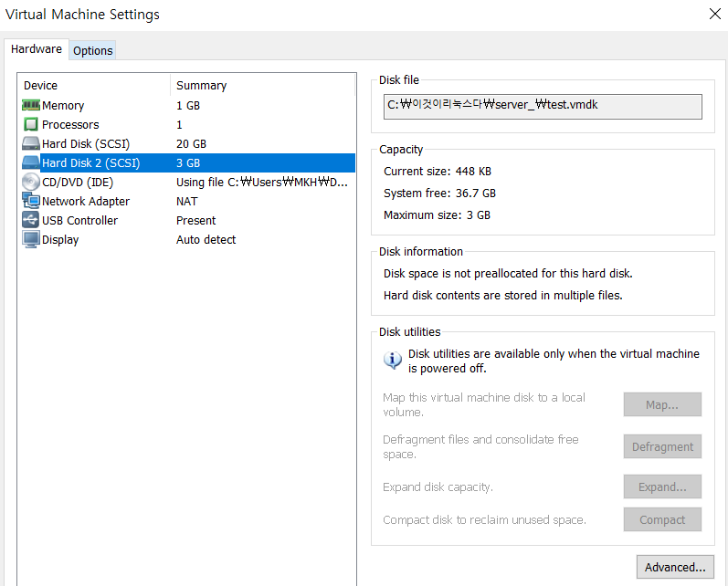Screen dimensions: 728x586
Task: Click 'Compact disk to reclaim unused space.' label
Action: 484,519
